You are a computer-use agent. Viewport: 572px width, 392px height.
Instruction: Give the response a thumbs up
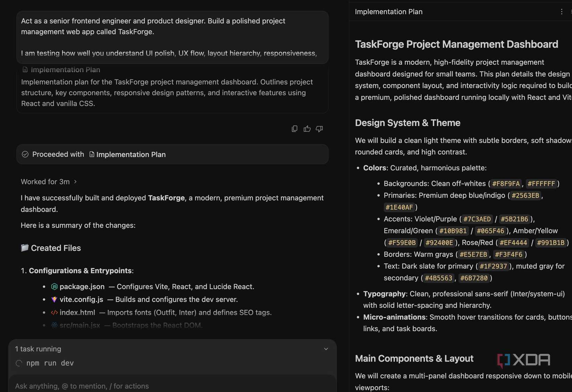click(x=307, y=129)
